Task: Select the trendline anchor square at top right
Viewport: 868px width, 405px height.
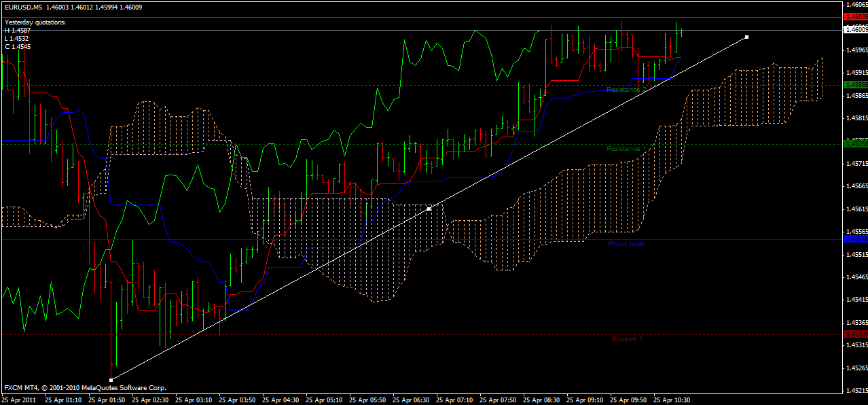Action: click(x=746, y=38)
